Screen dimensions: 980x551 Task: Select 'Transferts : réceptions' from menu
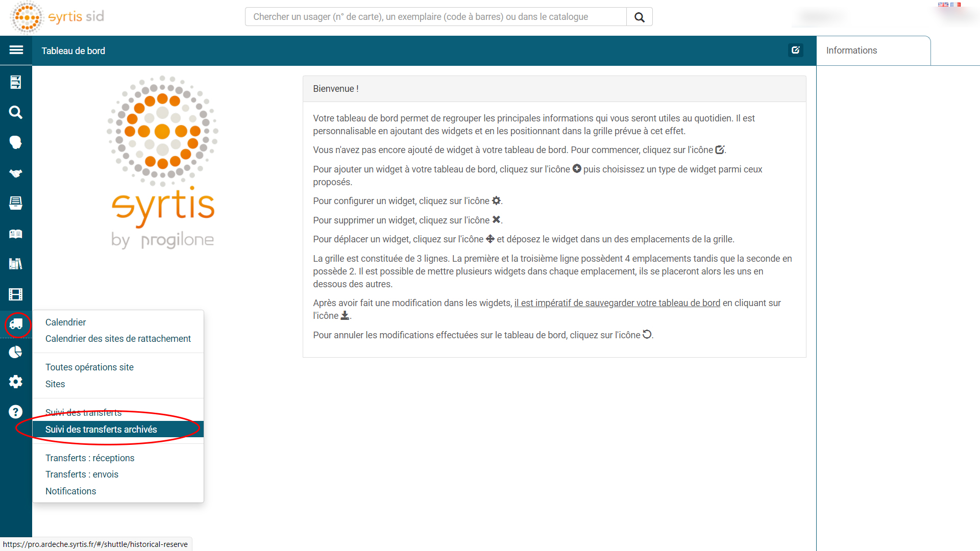pos(89,458)
